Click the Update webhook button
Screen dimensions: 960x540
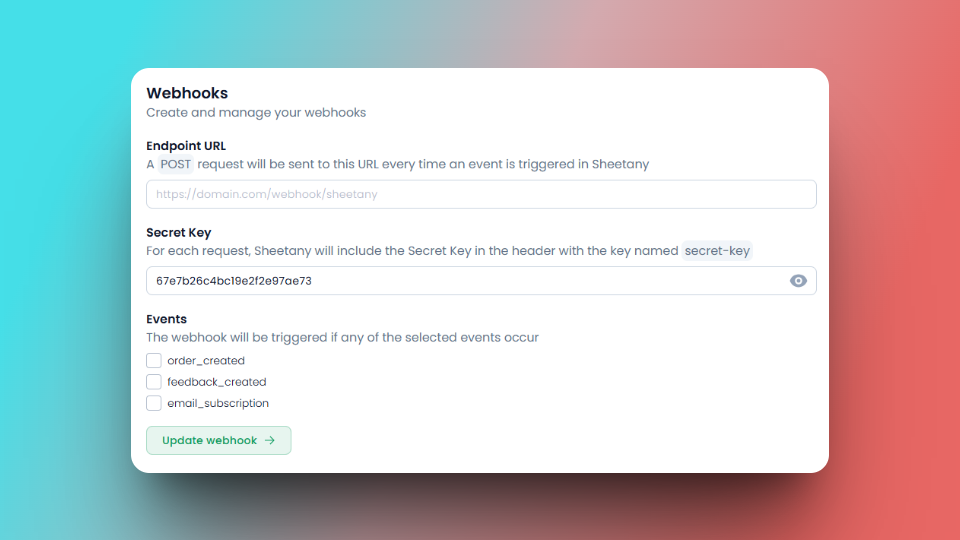pos(218,440)
